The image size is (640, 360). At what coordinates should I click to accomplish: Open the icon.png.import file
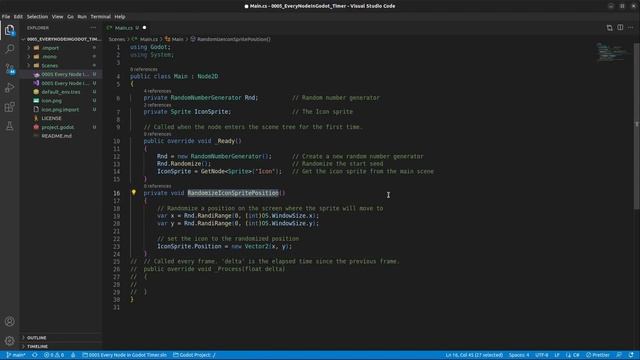61,109
